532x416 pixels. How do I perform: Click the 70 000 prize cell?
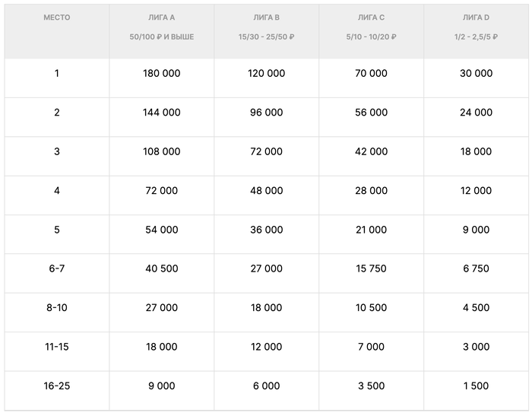point(371,74)
